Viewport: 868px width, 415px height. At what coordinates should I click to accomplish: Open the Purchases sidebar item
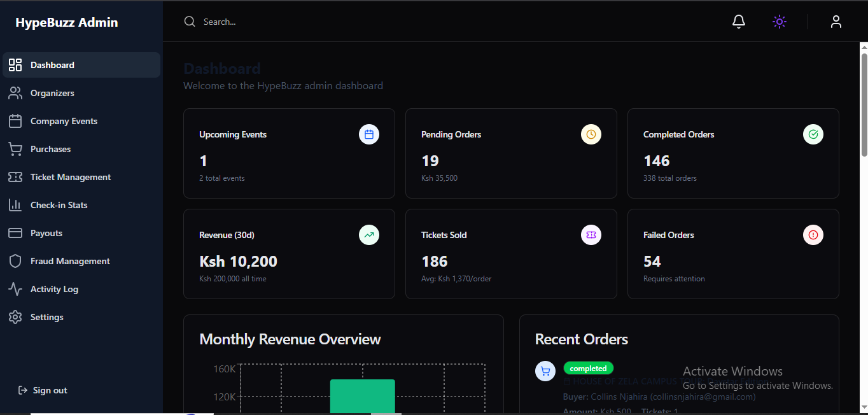click(50, 149)
